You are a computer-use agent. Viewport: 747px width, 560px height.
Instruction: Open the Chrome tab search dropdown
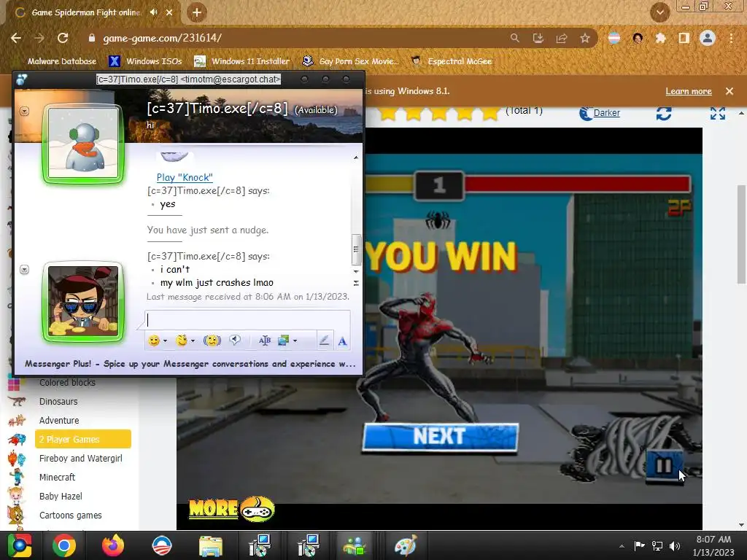click(659, 12)
